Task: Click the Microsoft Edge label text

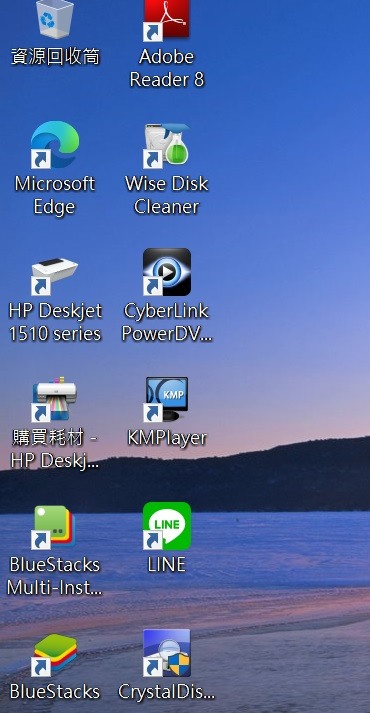Action: click(x=55, y=196)
